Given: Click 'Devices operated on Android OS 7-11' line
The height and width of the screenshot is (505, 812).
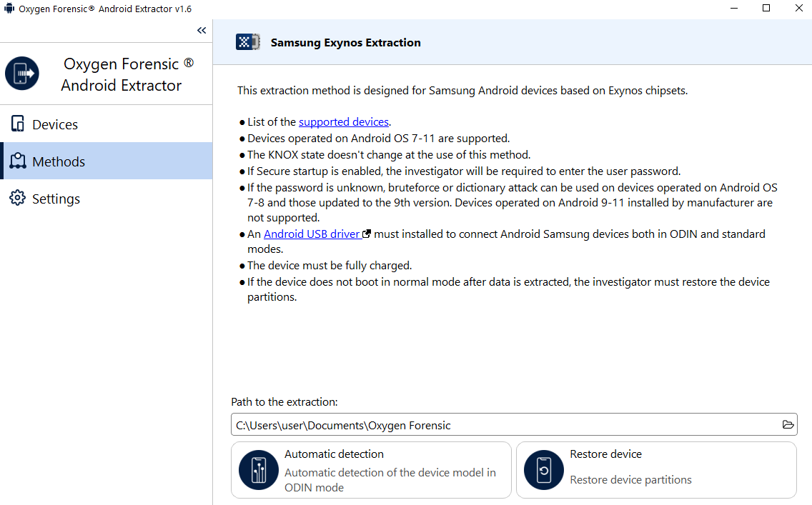Looking at the screenshot, I should (x=379, y=138).
